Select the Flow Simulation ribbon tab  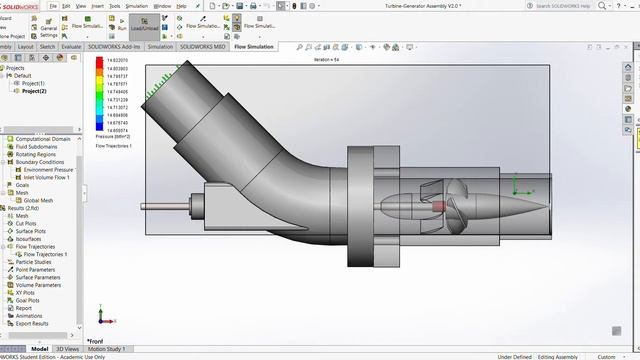253,47
